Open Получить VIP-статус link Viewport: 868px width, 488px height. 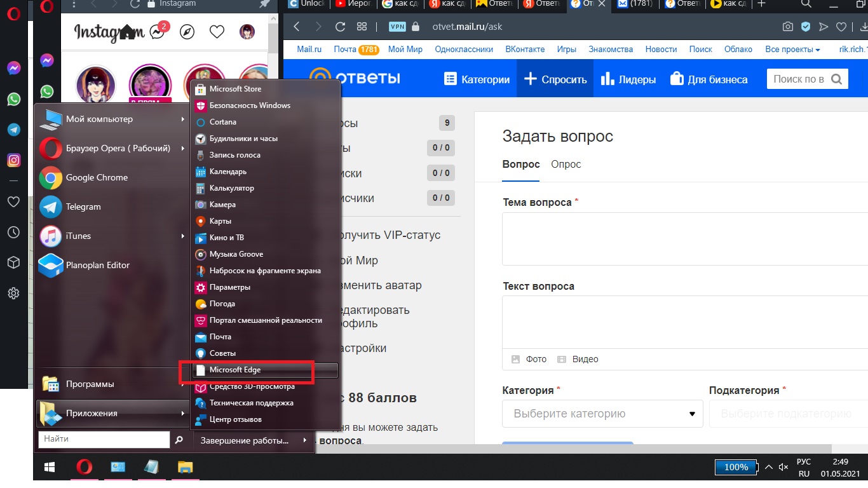[x=390, y=236]
